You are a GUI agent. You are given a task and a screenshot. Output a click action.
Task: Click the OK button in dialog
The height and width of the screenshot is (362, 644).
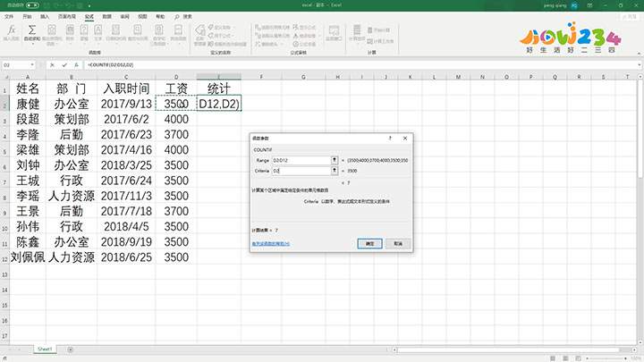point(369,243)
